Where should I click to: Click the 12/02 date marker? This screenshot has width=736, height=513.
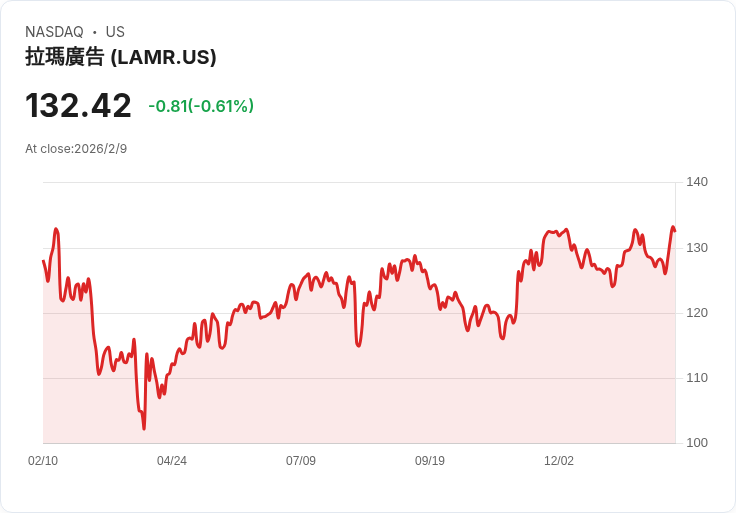click(x=559, y=461)
